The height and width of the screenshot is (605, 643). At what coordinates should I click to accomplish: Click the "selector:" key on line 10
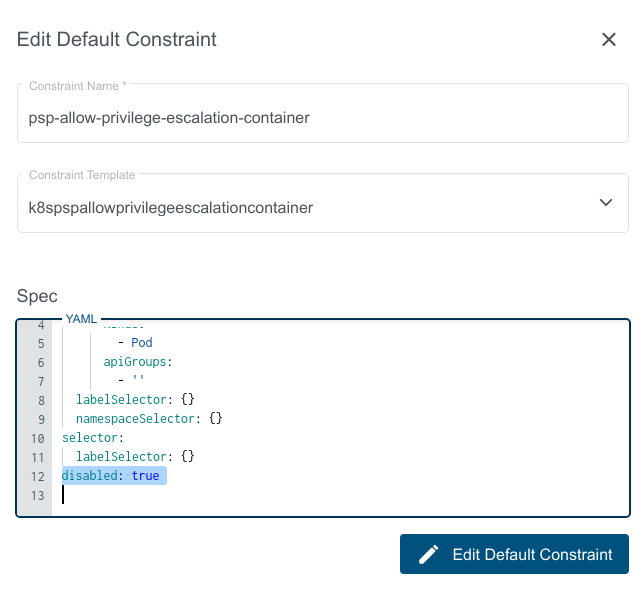[x=91, y=438]
